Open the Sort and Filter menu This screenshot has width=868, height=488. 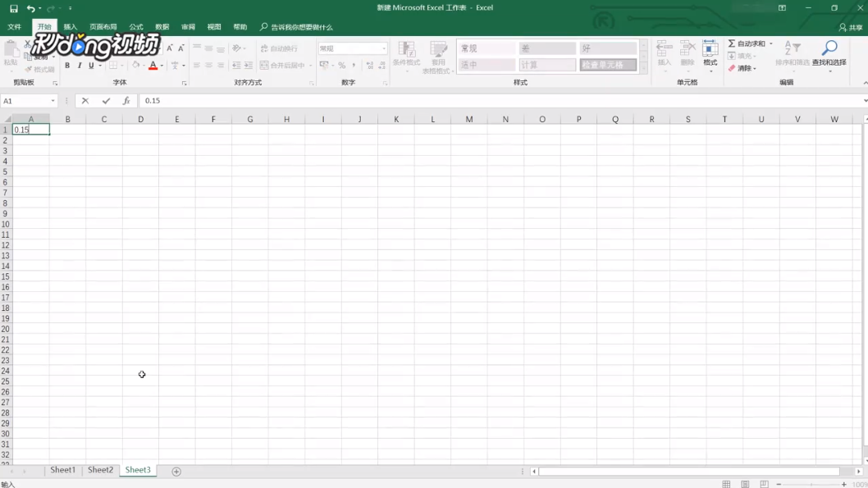(793, 54)
